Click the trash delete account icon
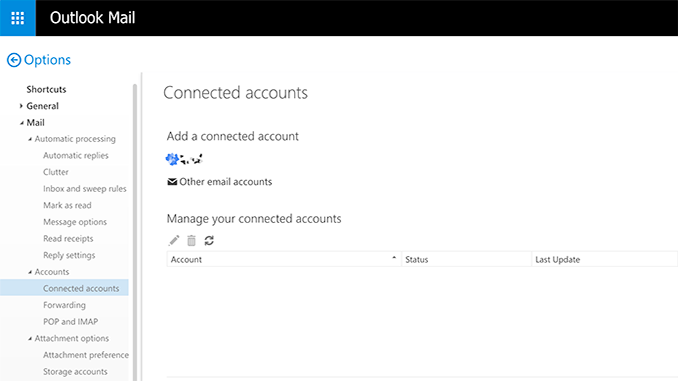The width and height of the screenshot is (678, 381). tap(192, 240)
